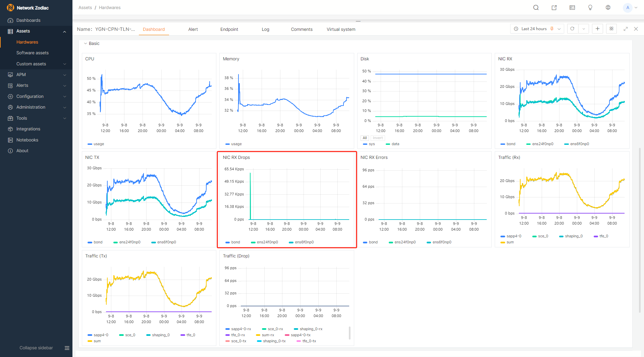Click the Invert button in Disk legend
Image resolution: width=644 pixels, height=357 pixels.
click(x=378, y=138)
